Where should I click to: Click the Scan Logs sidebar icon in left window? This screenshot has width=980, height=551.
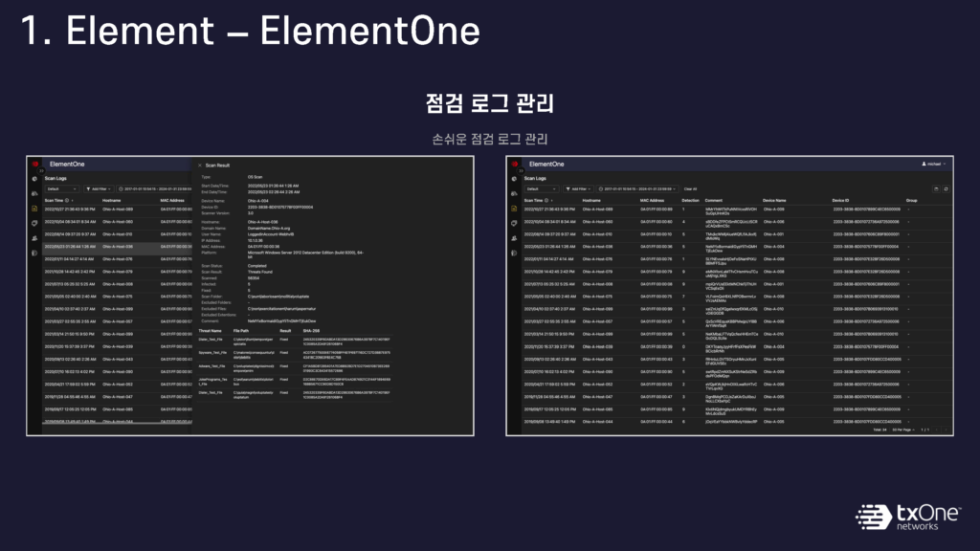[34, 207]
